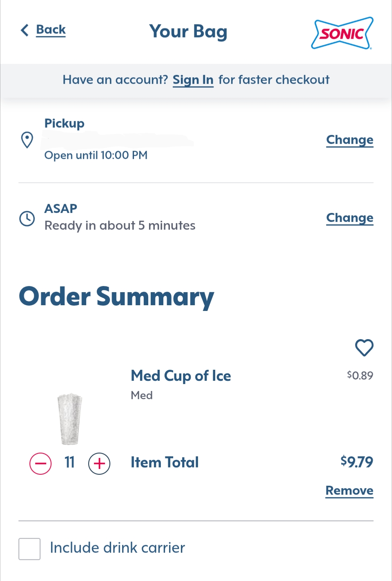This screenshot has width=392, height=581.
Task: Decrease quantity with the minus button
Action: 40,464
